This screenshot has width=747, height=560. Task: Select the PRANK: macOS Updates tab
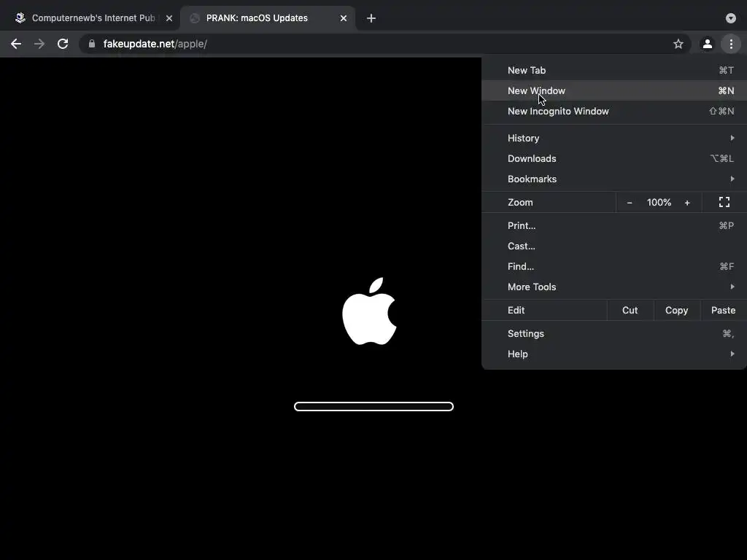(268, 18)
